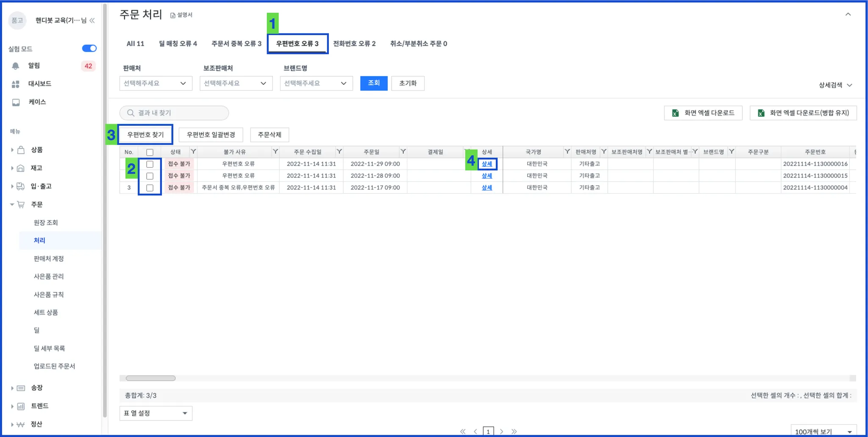Switch to the 주문서 중복 오류 3 tab
This screenshot has width=868, height=437.
pyautogui.click(x=236, y=44)
